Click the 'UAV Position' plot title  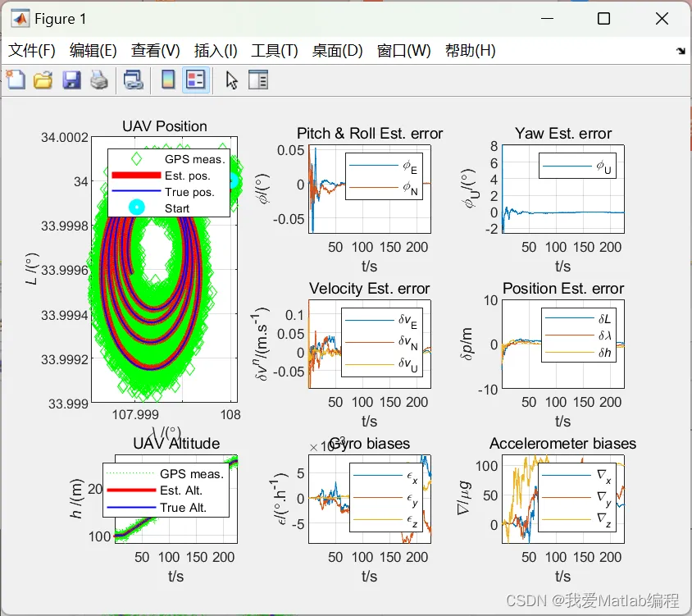click(x=165, y=126)
